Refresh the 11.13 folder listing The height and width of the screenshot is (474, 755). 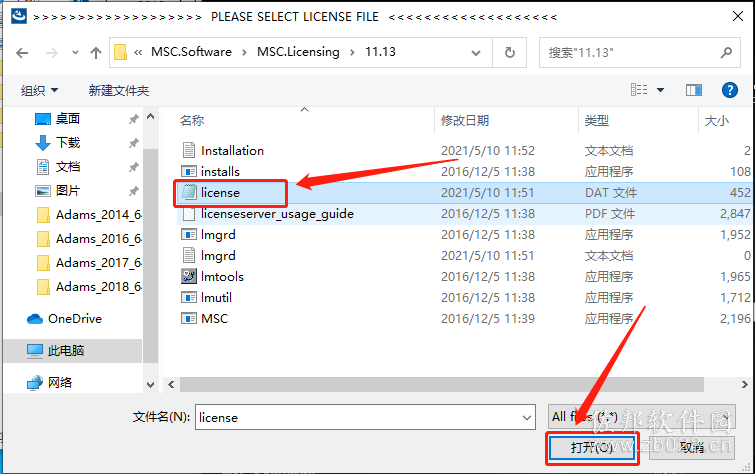509,52
